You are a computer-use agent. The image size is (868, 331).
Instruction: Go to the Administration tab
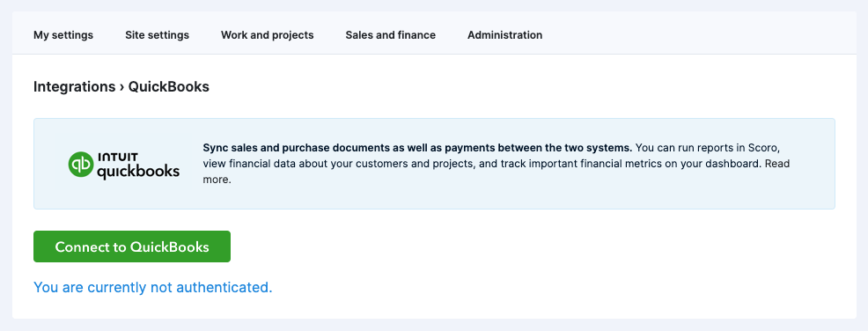click(x=504, y=35)
